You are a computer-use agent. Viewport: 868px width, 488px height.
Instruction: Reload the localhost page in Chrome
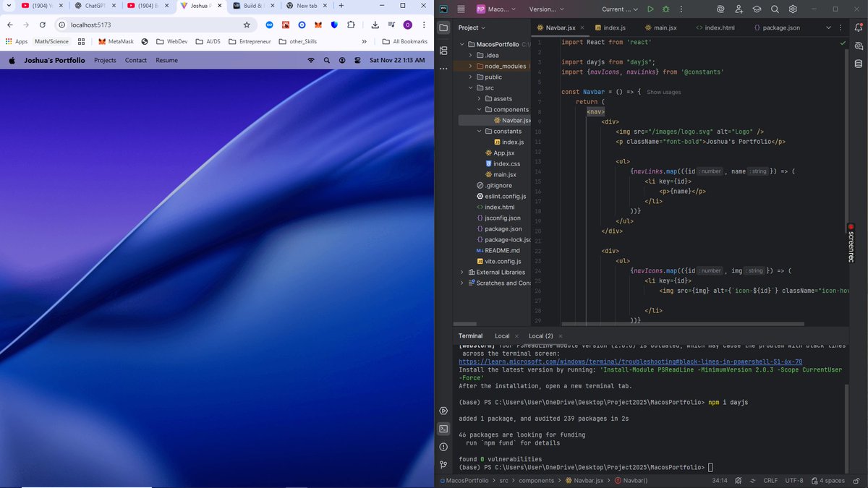(43, 25)
